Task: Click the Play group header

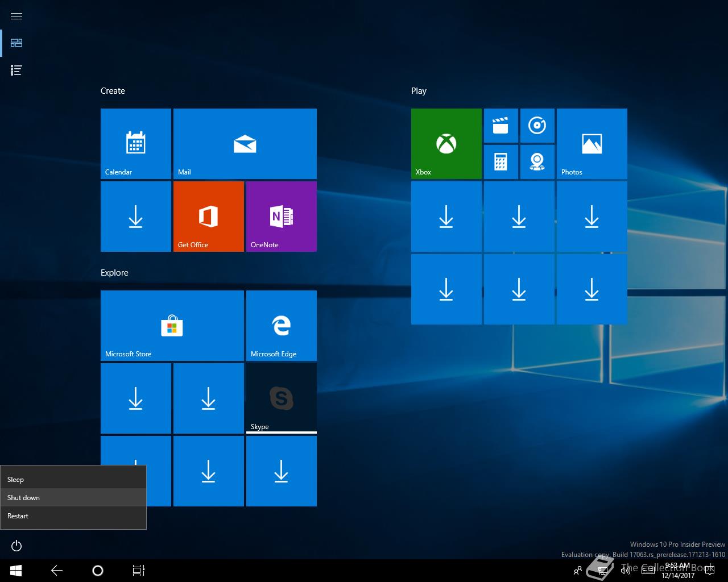Action: [419, 91]
